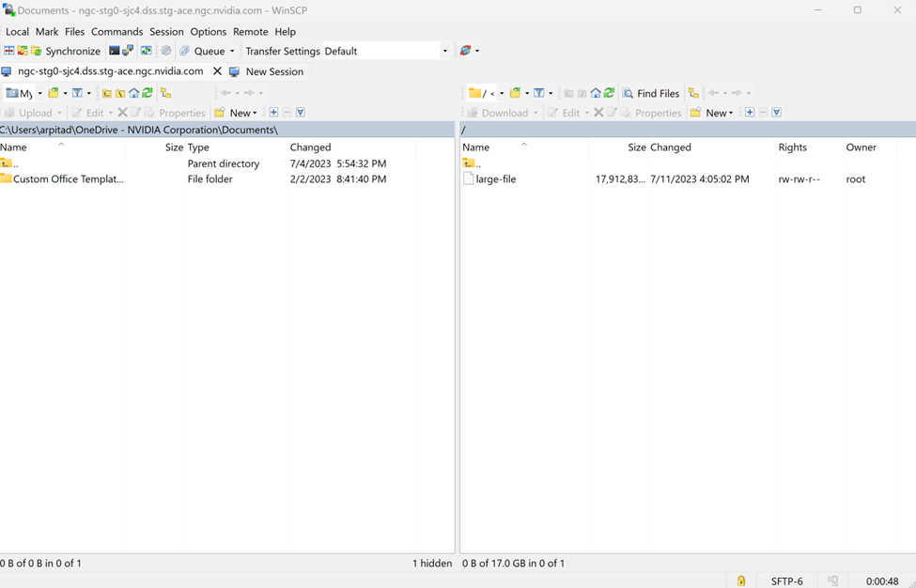Open the Options menu
Viewport: 916px width, 588px height.
click(x=208, y=32)
